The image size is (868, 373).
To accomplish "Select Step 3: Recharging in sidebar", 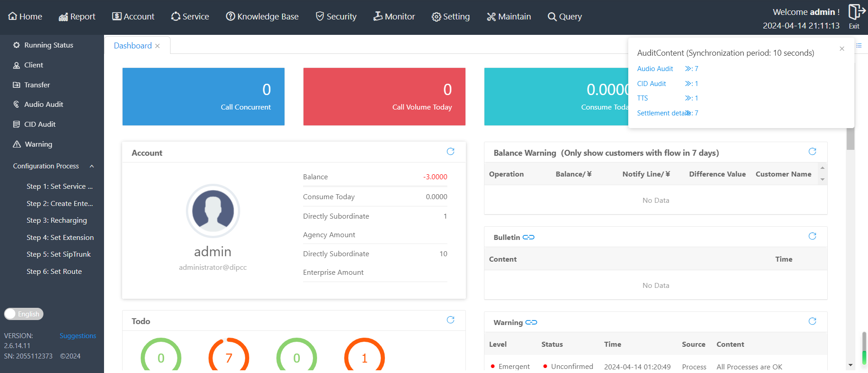I will tap(57, 220).
